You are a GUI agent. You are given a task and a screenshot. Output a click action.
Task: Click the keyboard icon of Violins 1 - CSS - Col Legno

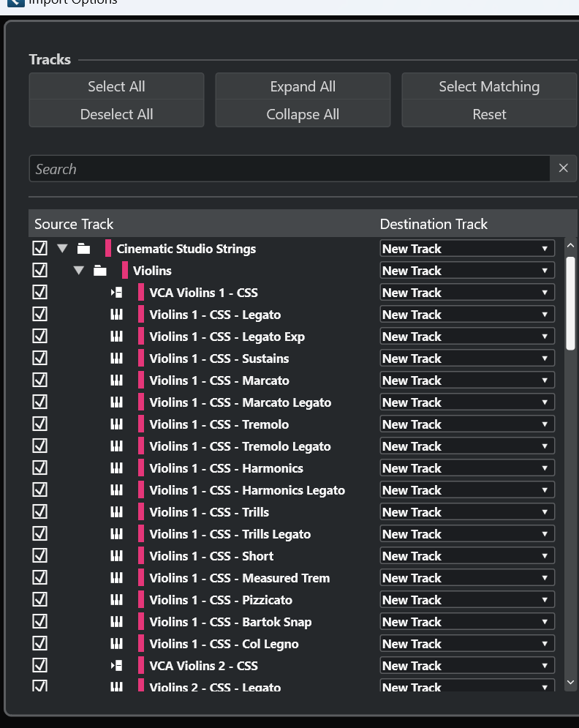pos(116,644)
